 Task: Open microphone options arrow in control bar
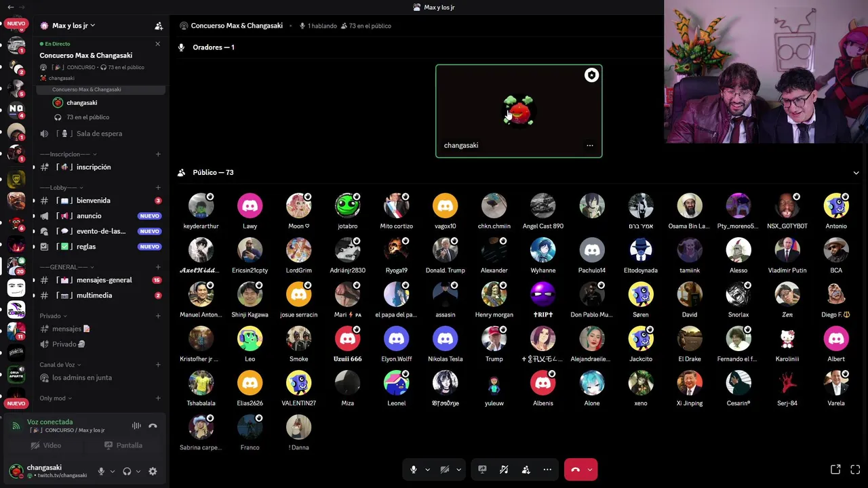coord(427,470)
